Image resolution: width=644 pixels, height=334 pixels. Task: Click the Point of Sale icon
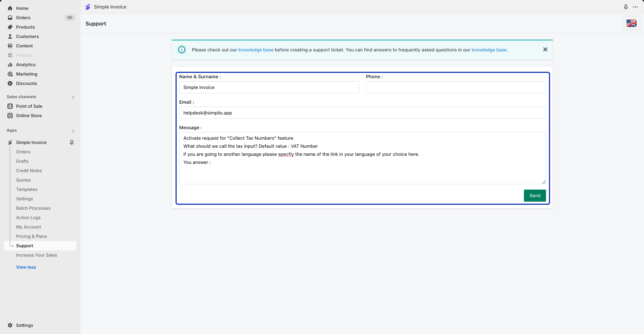10,106
